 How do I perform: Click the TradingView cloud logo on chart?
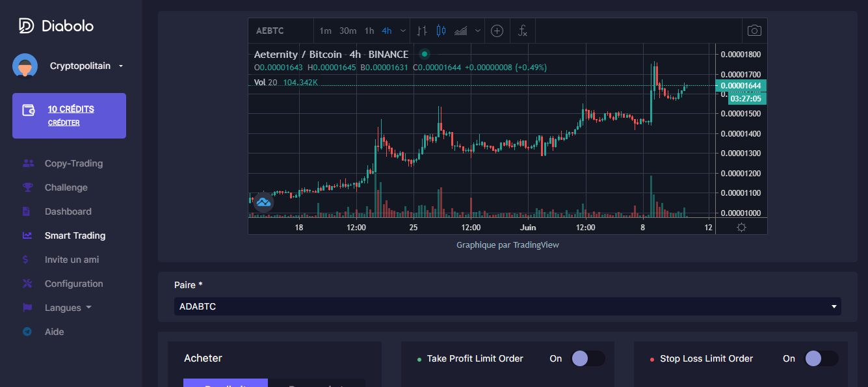point(263,202)
